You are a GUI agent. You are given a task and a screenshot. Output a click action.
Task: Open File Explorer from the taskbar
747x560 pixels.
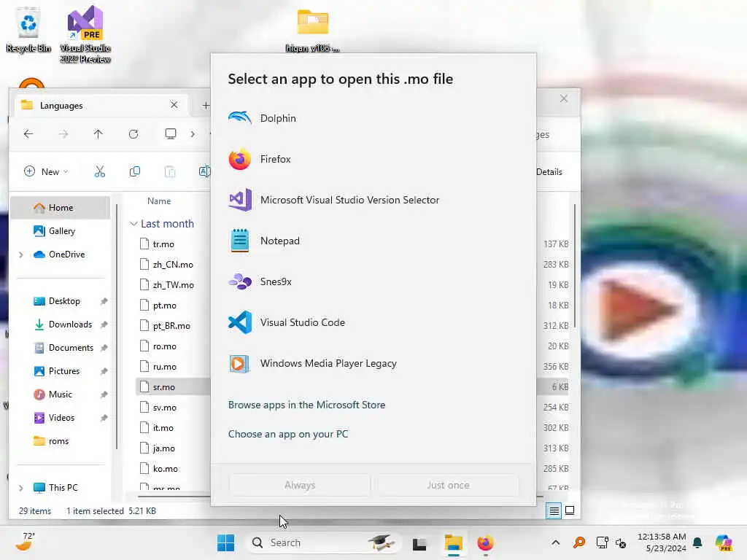coord(454,542)
